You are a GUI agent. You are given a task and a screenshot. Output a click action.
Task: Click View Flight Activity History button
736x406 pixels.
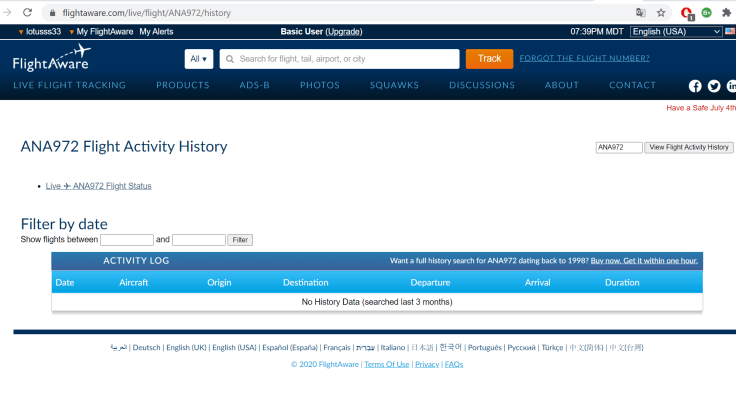click(689, 147)
